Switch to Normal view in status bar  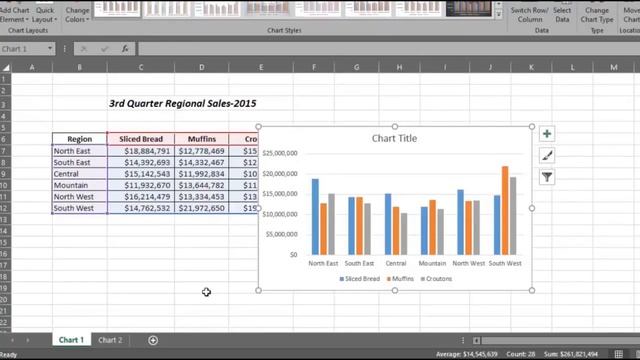click(x=619, y=354)
